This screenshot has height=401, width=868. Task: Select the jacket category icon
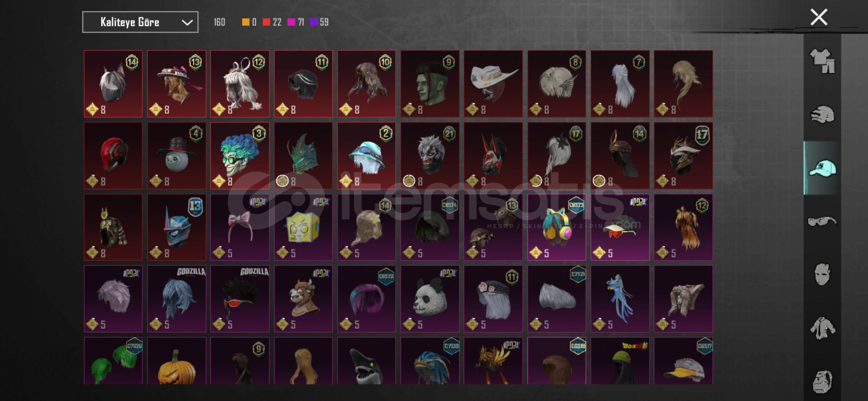tap(822, 328)
